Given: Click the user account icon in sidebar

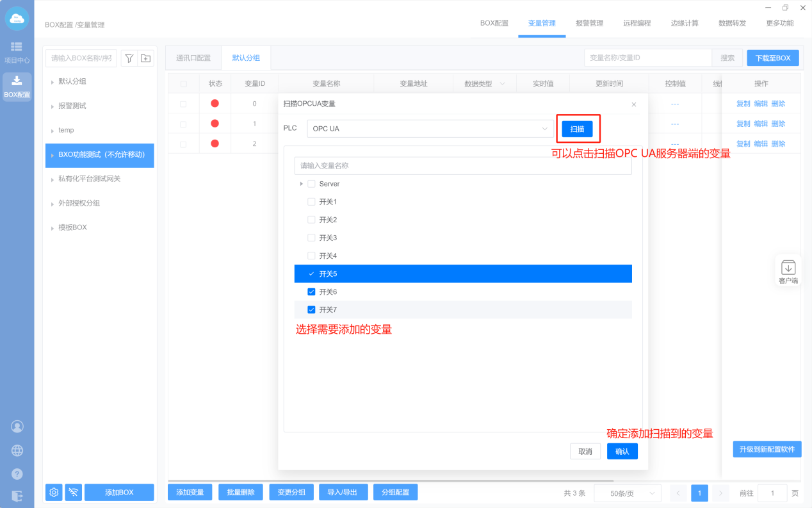Looking at the screenshot, I should point(17,427).
